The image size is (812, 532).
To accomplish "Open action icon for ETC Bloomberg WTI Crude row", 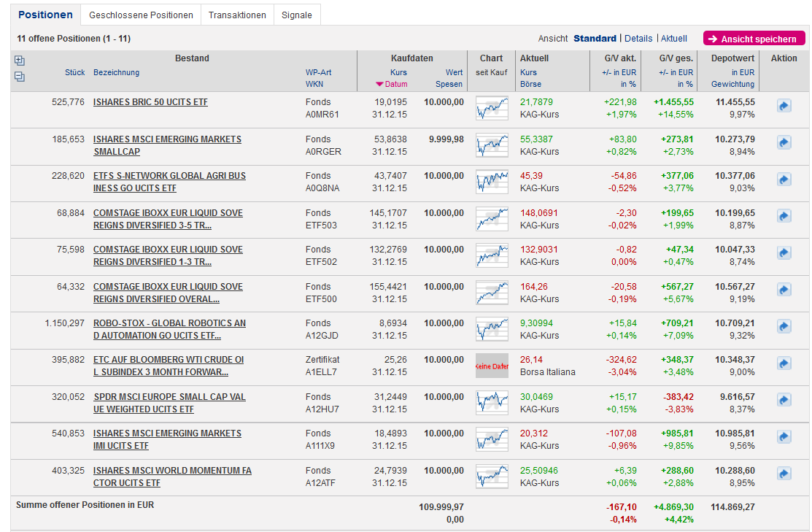I will [x=784, y=363].
